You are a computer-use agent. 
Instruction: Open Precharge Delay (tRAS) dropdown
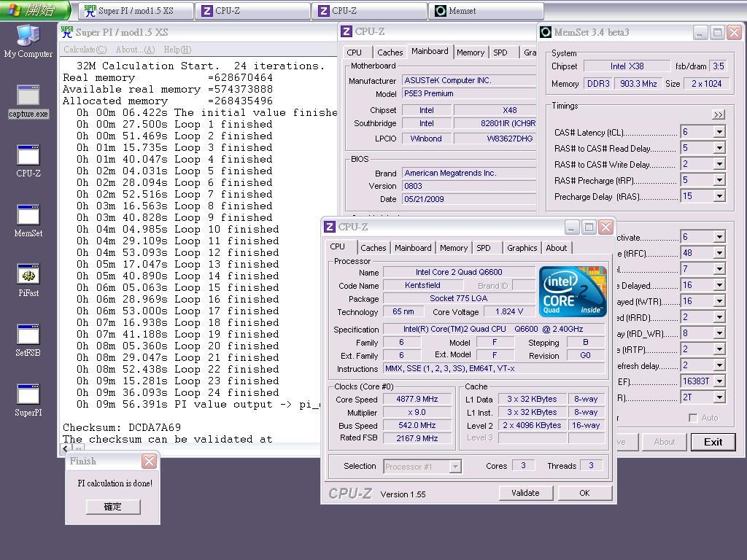(719, 196)
